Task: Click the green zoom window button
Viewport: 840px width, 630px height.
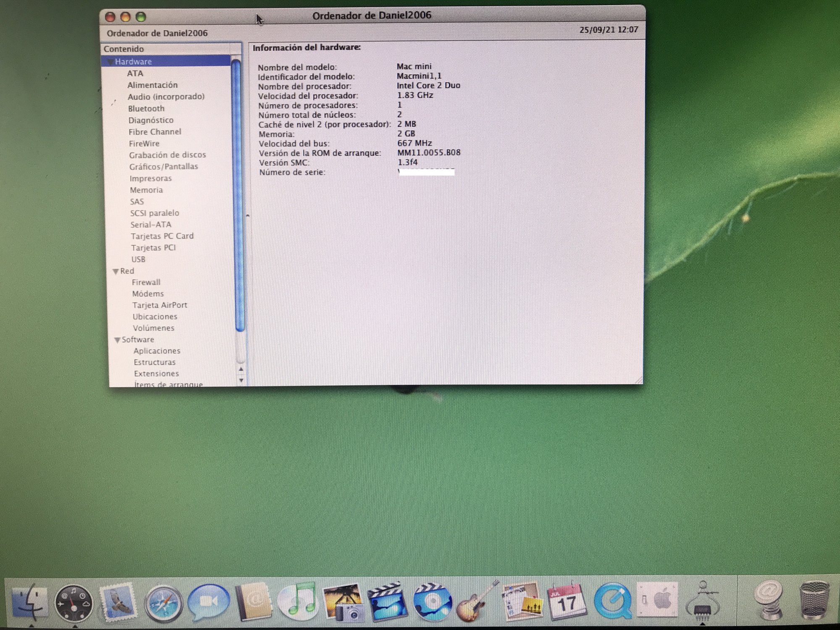Action: [141, 17]
